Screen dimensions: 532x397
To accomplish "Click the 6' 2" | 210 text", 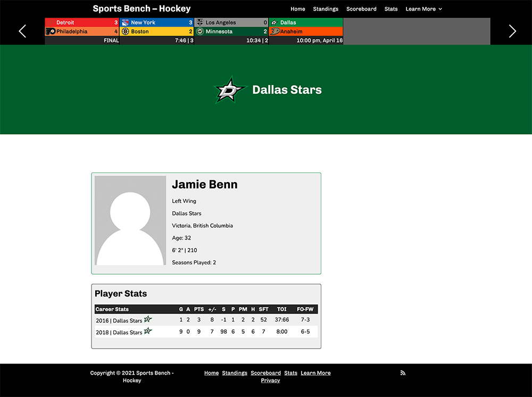I will pyautogui.click(x=184, y=250).
